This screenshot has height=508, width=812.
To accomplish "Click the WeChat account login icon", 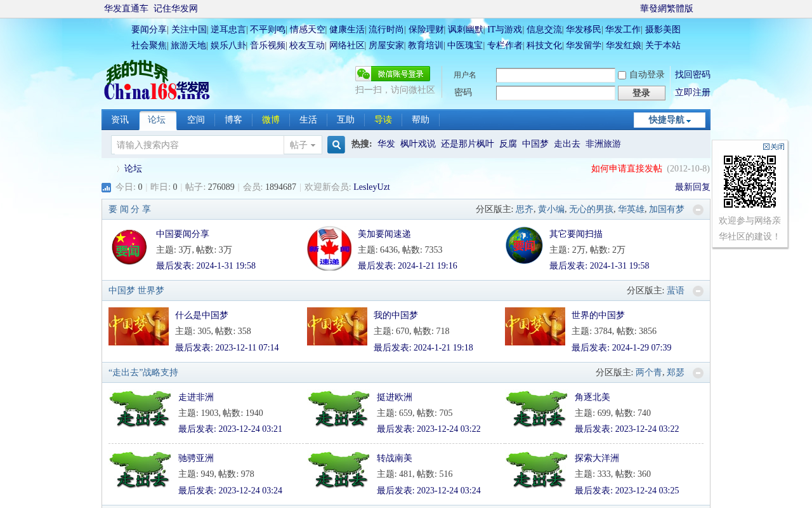I will pyautogui.click(x=393, y=74).
